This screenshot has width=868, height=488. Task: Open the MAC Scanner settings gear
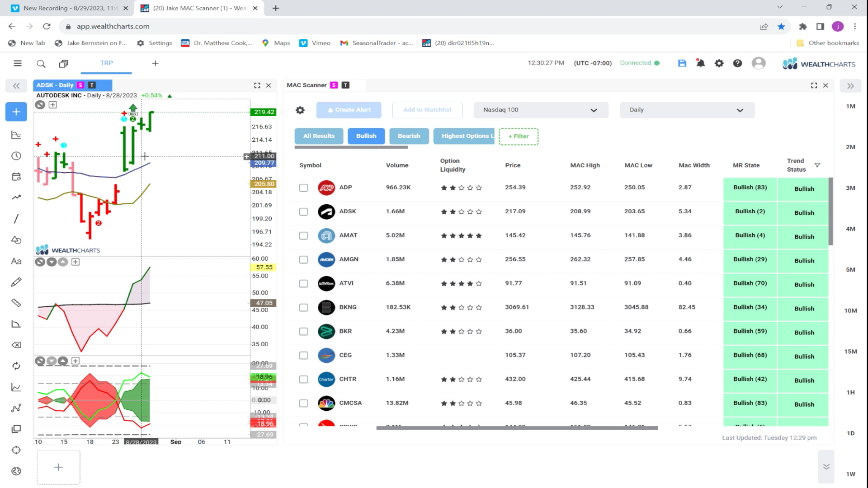tap(300, 110)
